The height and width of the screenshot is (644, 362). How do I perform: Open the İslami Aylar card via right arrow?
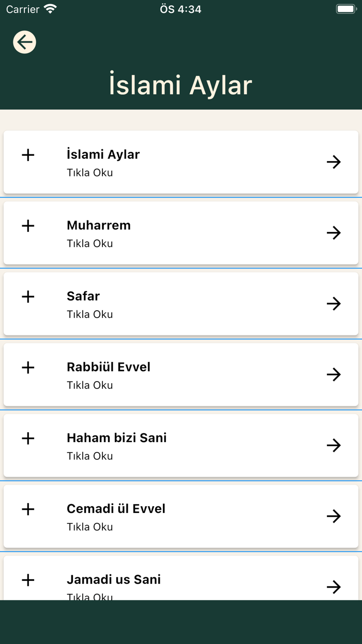coord(334,162)
